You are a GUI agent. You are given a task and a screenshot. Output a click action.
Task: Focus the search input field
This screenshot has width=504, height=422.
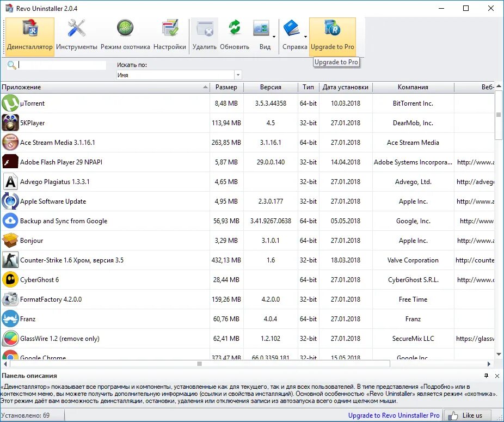[62, 65]
